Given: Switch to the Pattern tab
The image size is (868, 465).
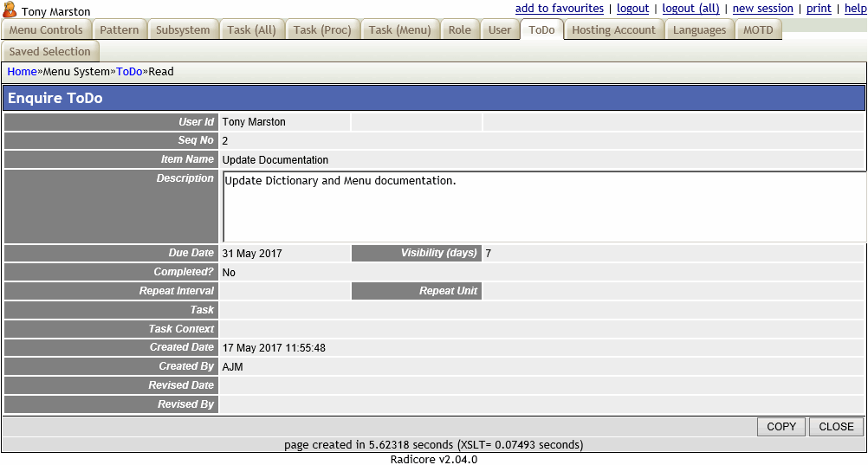Looking at the screenshot, I should click(x=120, y=30).
